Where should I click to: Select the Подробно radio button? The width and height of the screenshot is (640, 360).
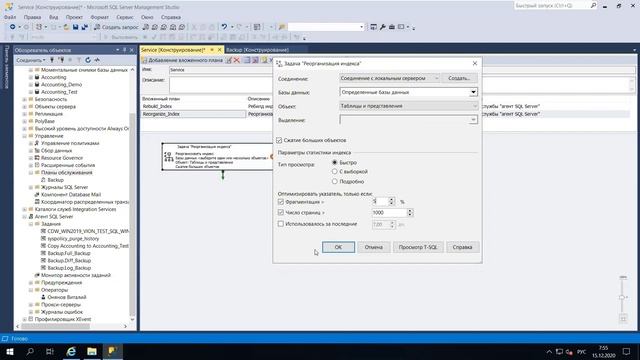[x=335, y=181]
